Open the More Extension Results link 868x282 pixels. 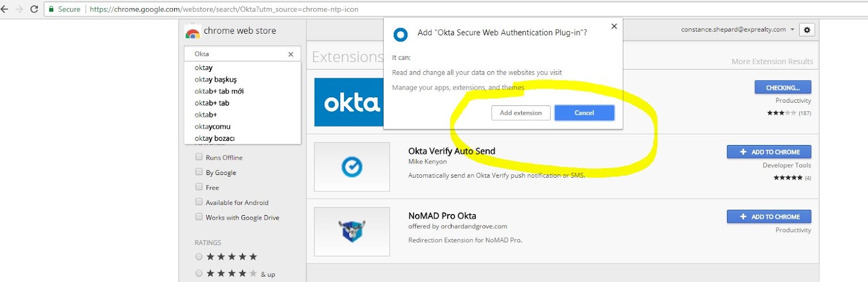[x=772, y=61]
